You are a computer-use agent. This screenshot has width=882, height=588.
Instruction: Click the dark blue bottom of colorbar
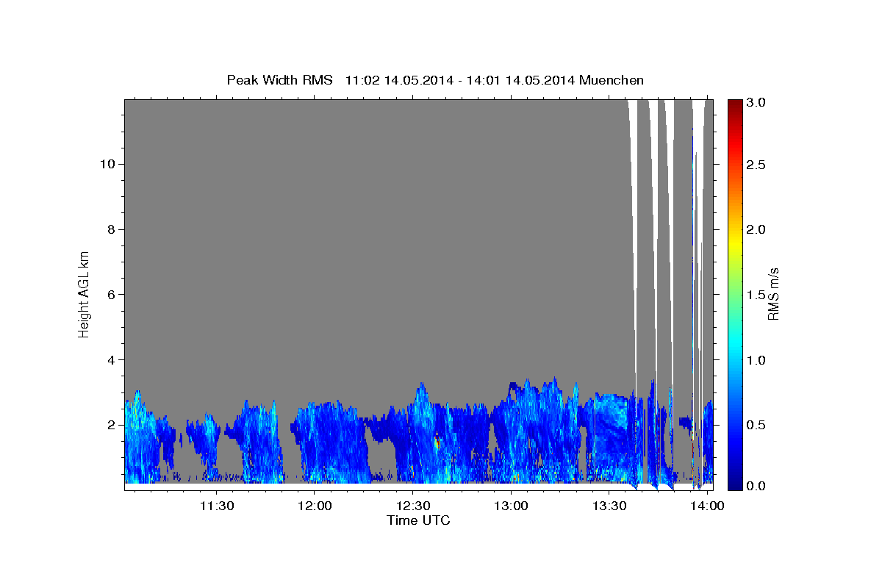(x=734, y=484)
